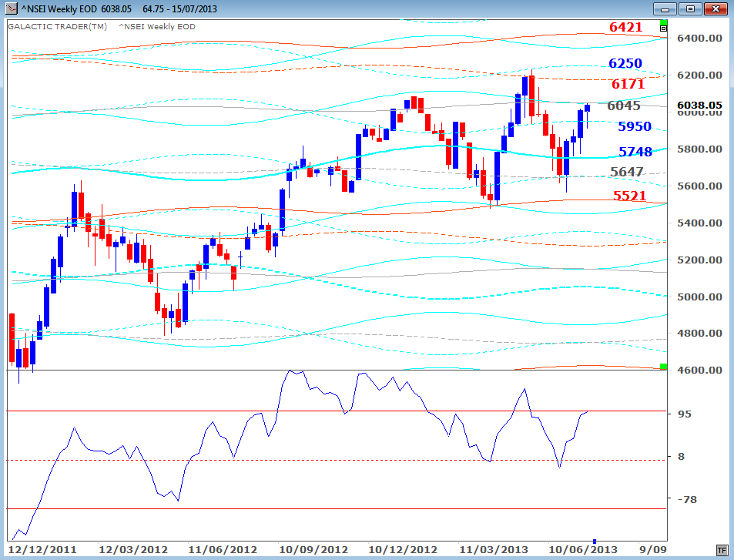Click the 10/12/2012 date label
This screenshot has height=560, width=734.
(403, 550)
